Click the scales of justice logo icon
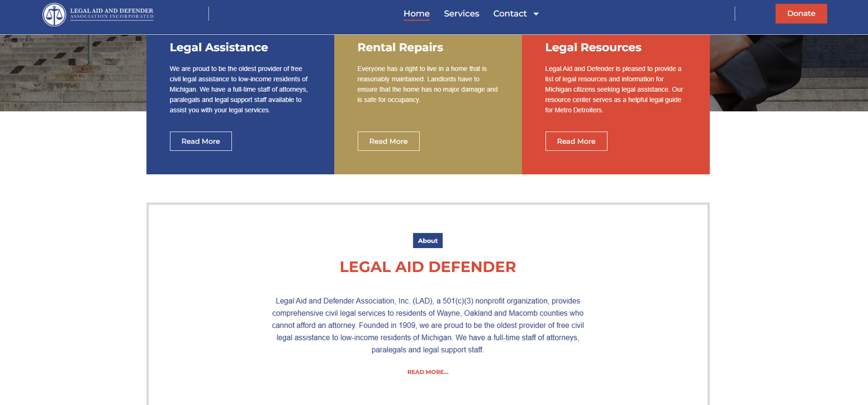This screenshot has width=868, height=405. point(54,15)
